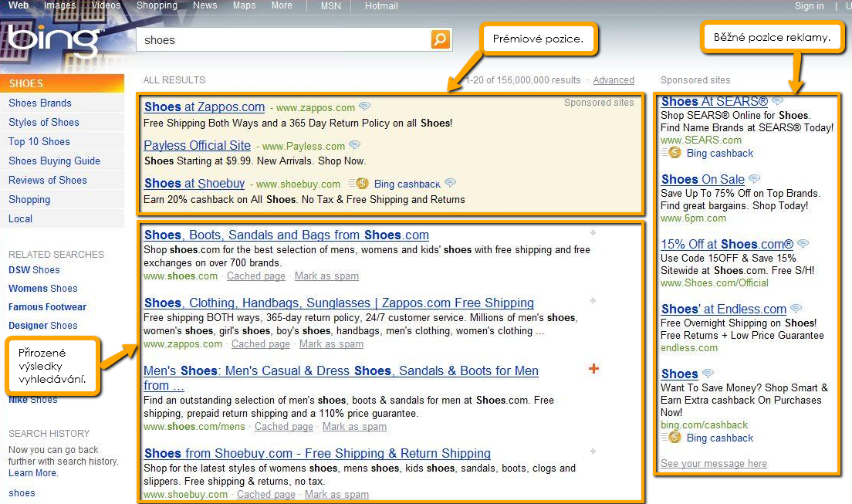Open the Maps tab in top navigation

click(x=244, y=5)
